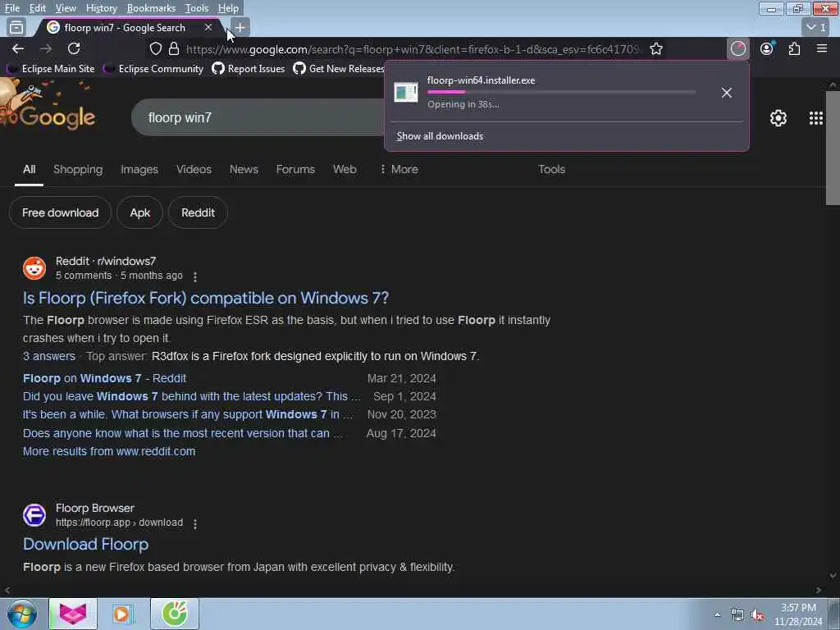Click the Google search box containing floorp win7
This screenshot has height=630, width=840.
coord(257,117)
